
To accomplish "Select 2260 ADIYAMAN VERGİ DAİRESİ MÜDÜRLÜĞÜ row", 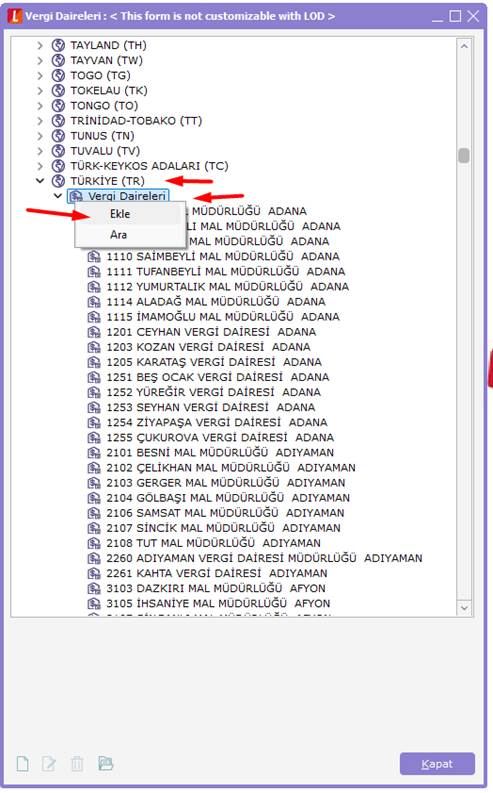I will [x=264, y=558].
